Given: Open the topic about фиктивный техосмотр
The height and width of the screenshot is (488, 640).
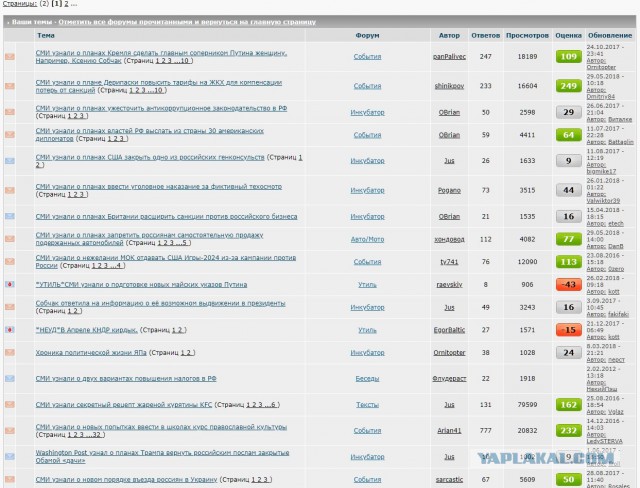Looking at the screenshot, I should (159, 186).
